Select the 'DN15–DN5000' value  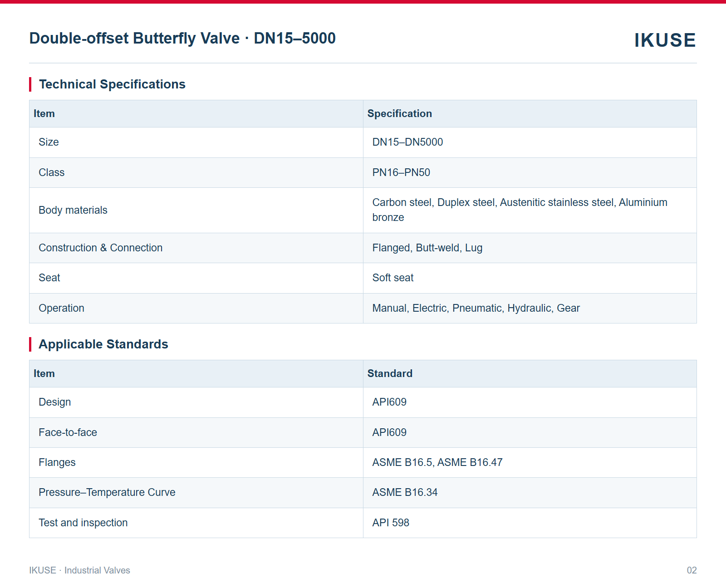coord(407,142)
